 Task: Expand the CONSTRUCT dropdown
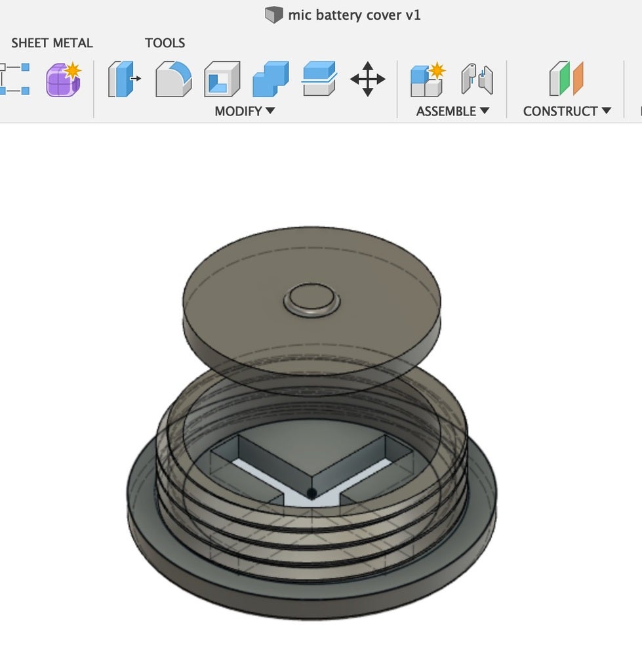coord(565,111)
